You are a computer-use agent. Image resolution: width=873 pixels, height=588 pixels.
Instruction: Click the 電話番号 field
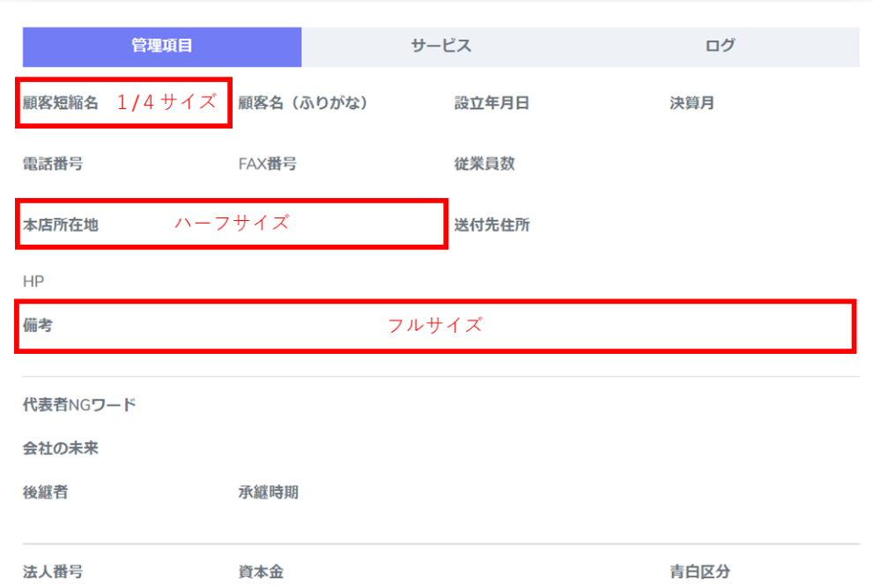53,164
